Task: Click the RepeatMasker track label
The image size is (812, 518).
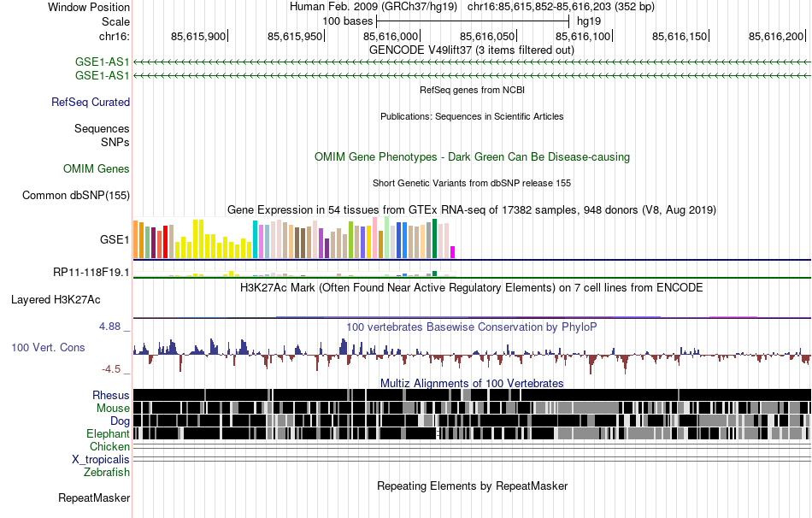Action: click(x=94, y=497)
